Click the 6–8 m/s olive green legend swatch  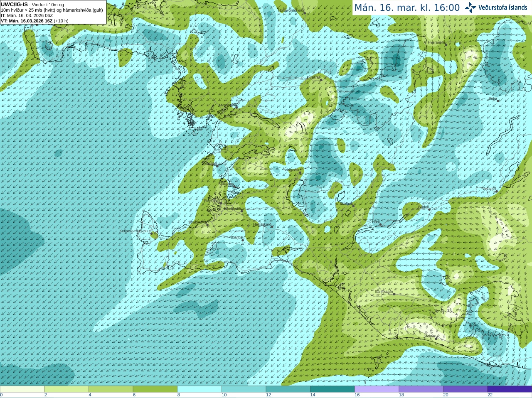coord(155,389)
